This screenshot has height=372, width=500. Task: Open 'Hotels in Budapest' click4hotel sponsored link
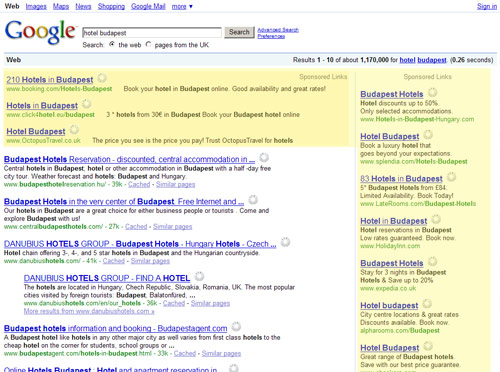pyautogui.click(x=42, y=106)
